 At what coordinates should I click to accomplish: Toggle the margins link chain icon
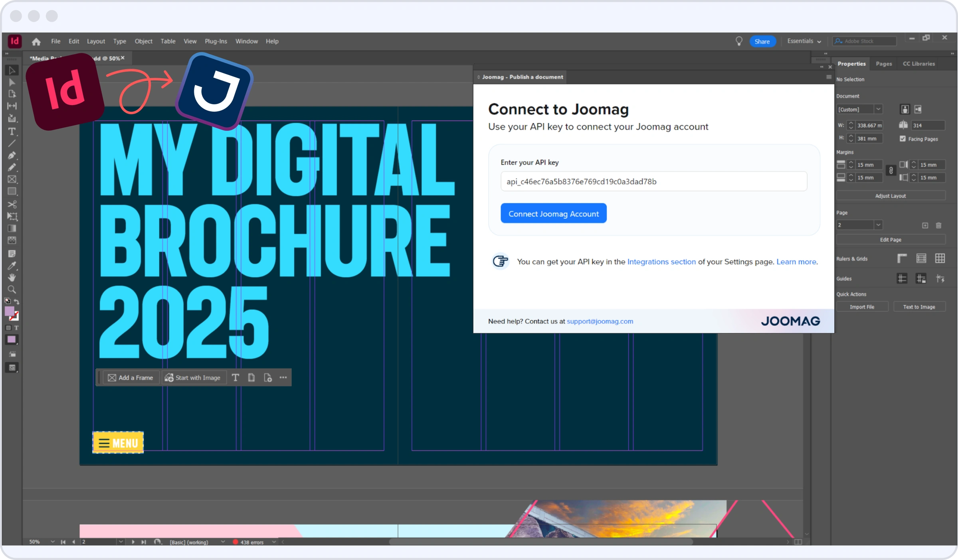click(x=891, y=171)
